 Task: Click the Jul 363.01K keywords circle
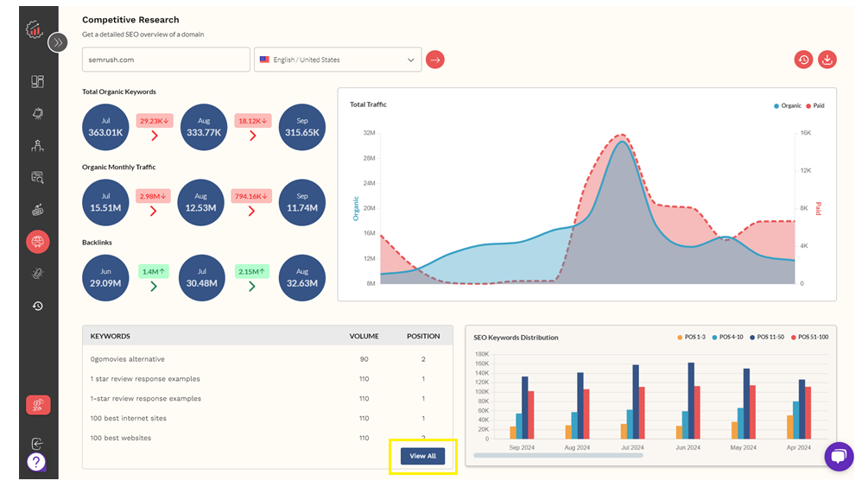pos(105,127)
